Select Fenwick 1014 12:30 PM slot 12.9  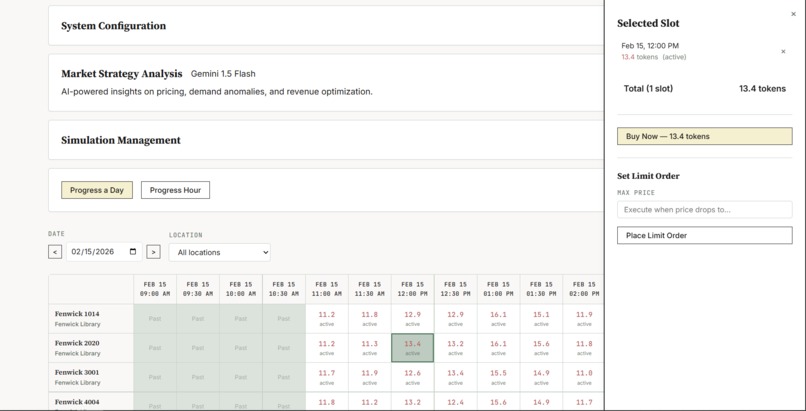[x=455, y=319]
